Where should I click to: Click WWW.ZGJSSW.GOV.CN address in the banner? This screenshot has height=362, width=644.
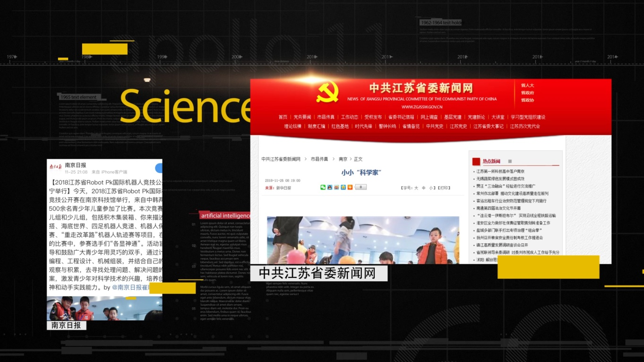[422, 107]
